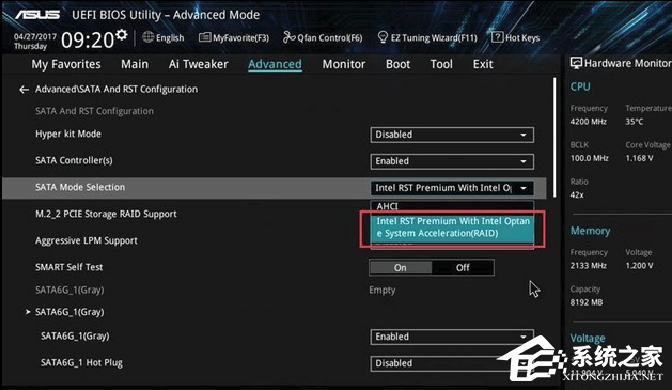This screenshot has width=672, height=390.
Task: Click the Hardware Monitor display icon
Action: point(576,63)
